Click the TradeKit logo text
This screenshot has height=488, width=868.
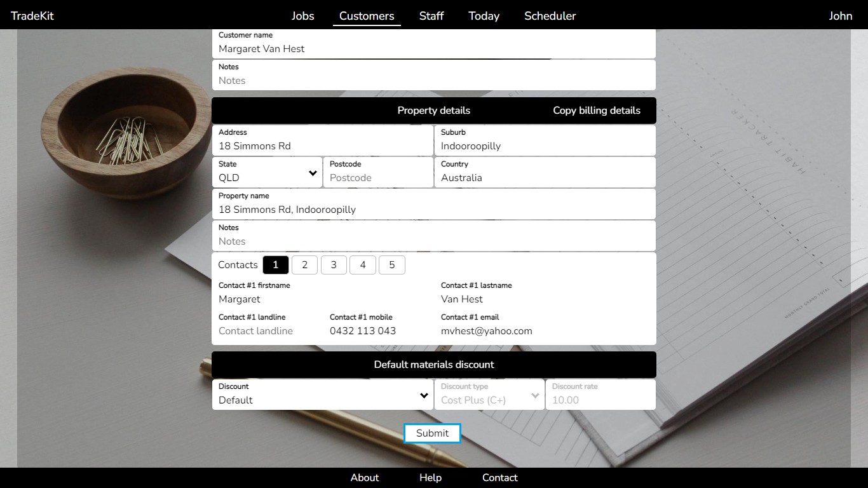click(32, 16)
